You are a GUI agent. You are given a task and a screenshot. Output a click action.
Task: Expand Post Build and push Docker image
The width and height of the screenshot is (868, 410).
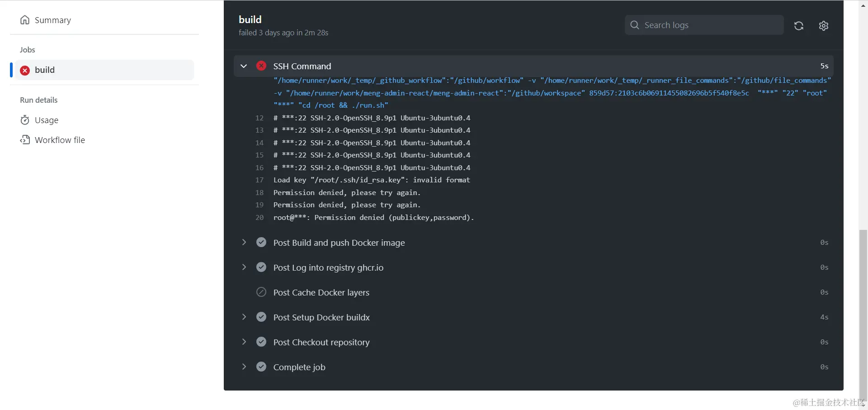[244, 243]
